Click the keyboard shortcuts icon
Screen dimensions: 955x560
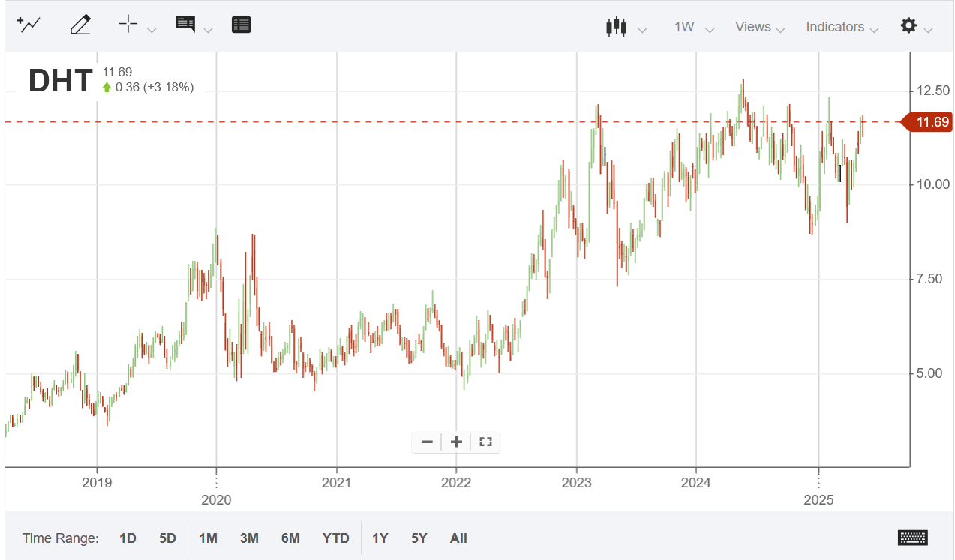click(x=912, y=538)
